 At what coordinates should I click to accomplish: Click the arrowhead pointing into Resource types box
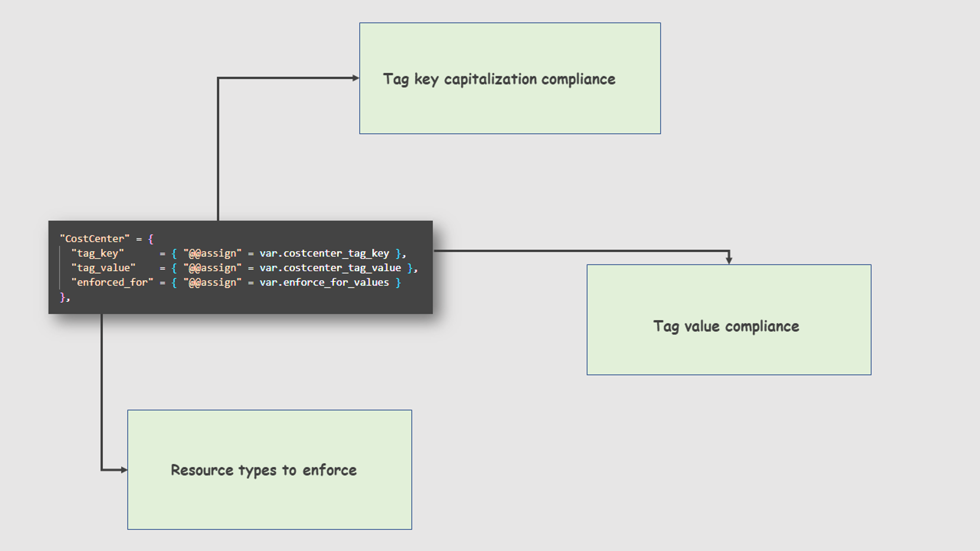pyautogui.click(x=123, y=470)
